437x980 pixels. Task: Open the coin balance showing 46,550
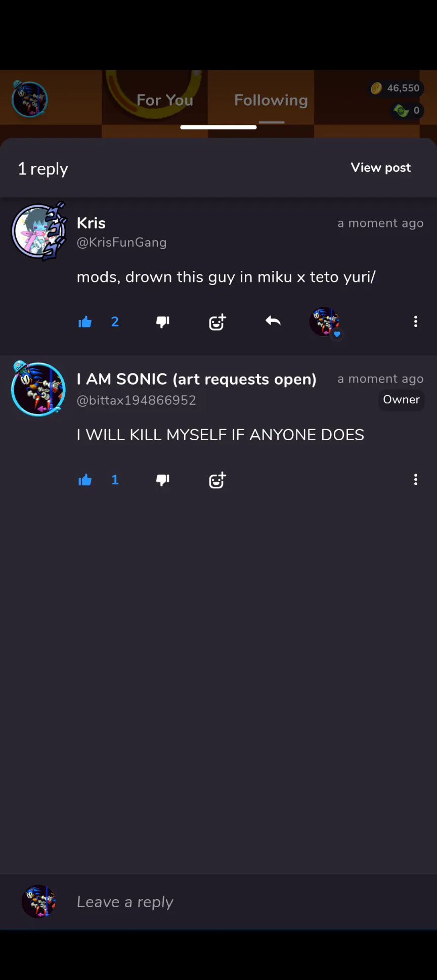pos(396,88)
